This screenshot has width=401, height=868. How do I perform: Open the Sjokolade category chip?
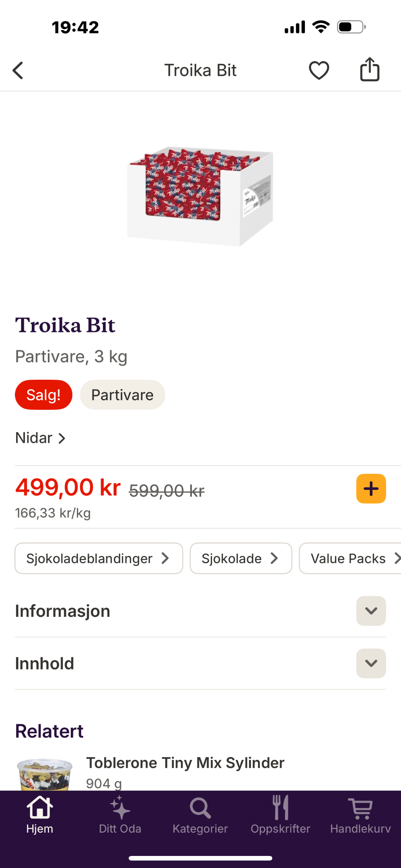[241, 558]
